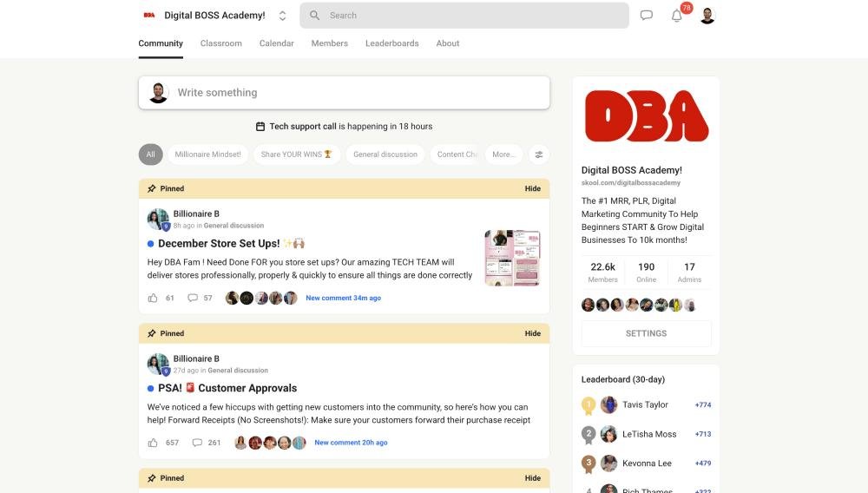Click pin icon on December Store Set Ups banner
868x493 pixels.
pyautogui.click(x=152, y=188)
